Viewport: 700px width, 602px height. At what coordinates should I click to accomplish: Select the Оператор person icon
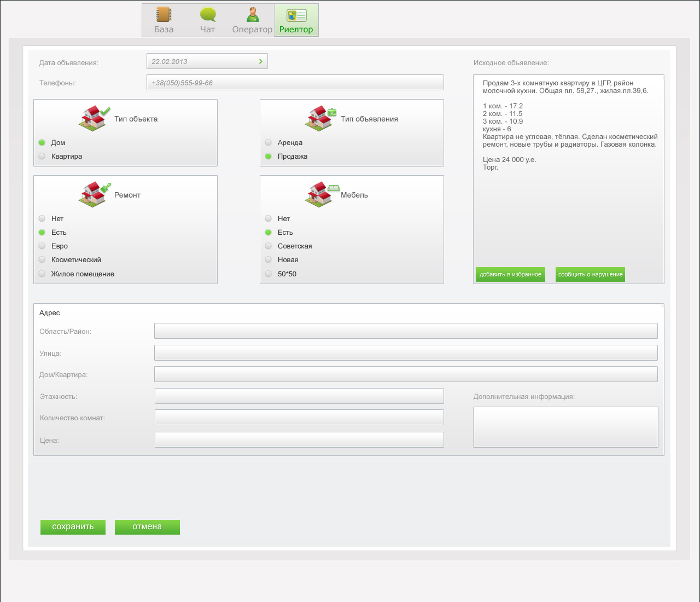[252, 14]
